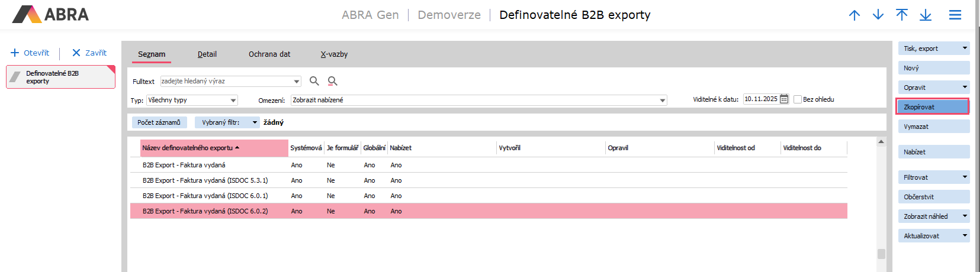Open the Omezení dropdown list

point(663,100)
